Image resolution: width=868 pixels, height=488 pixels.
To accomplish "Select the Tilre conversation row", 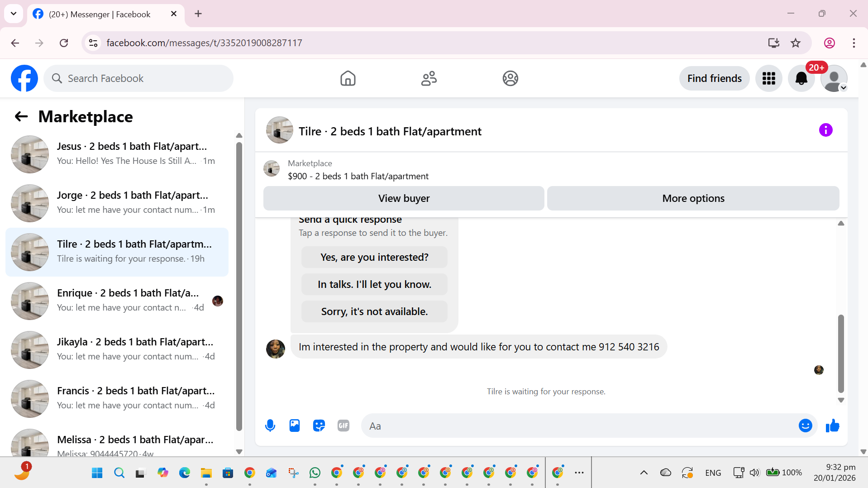I will 117,252.
